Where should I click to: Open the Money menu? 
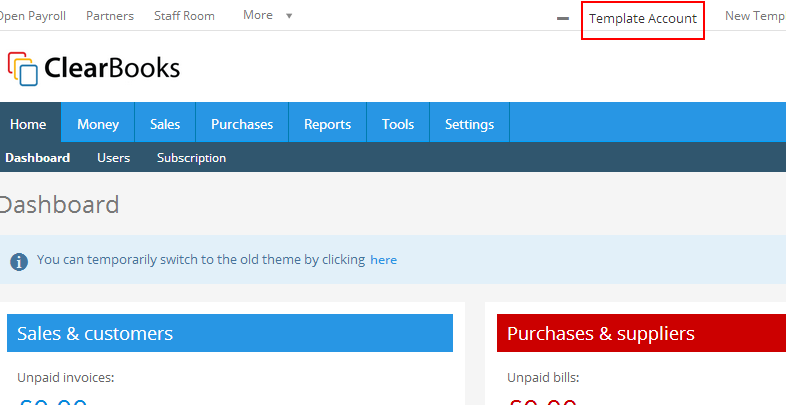(x=98, y=124)
